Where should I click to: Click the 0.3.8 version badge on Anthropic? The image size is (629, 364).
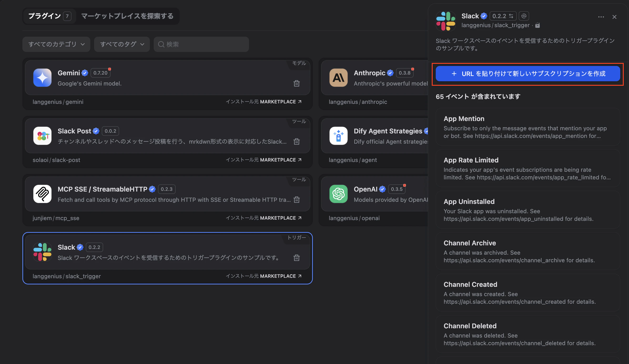[x=405, y=73]
